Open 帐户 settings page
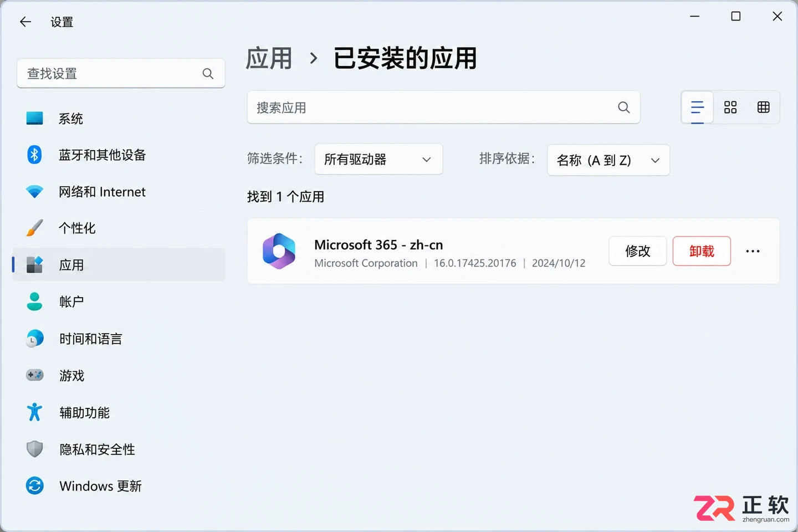This screenshot has width=798, height=532. click(119, 301)
